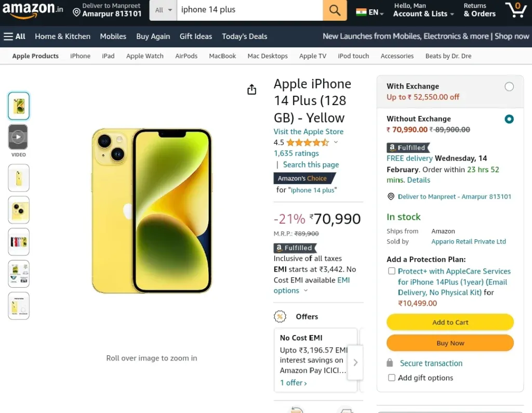The width and height of the screenshot is (532, 413).
Task: Expand the star rating dropdown arrow
Action: click(336, 143)
